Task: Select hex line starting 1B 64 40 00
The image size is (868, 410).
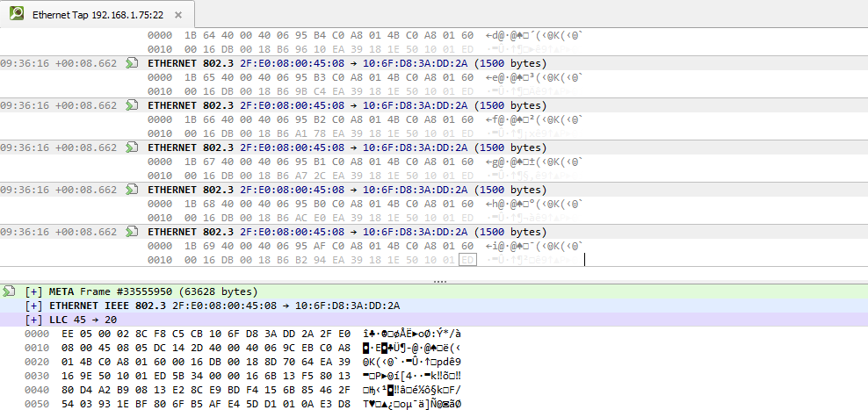Action: point(365,36)
